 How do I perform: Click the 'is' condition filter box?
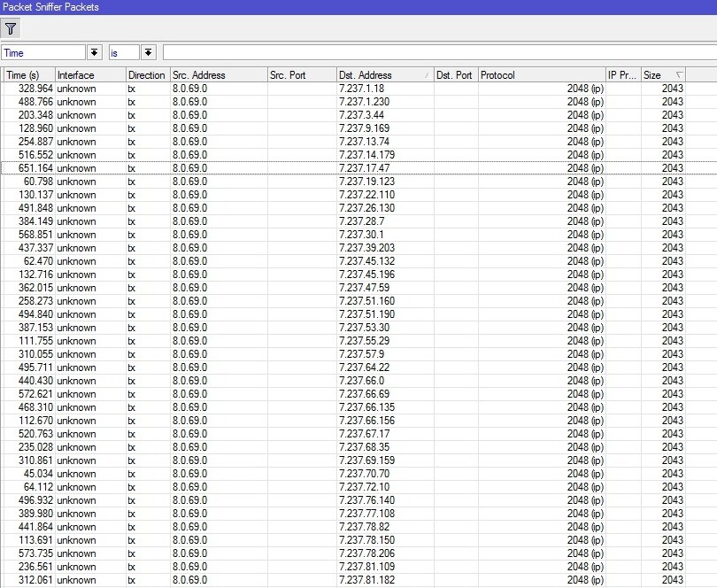pyautogui.click(x=124, y=52)
